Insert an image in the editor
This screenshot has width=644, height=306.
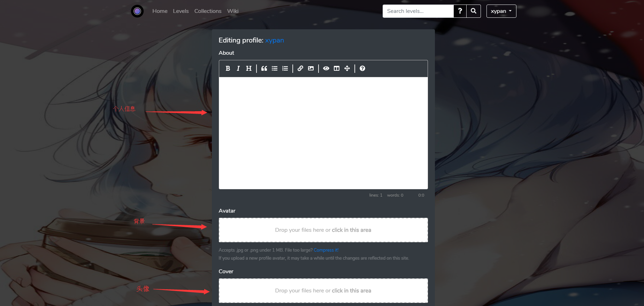pos(311,68)
